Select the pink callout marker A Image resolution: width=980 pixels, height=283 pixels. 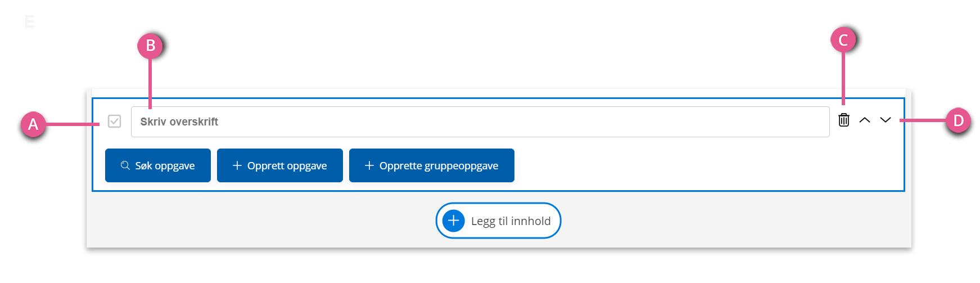point(33,124)
